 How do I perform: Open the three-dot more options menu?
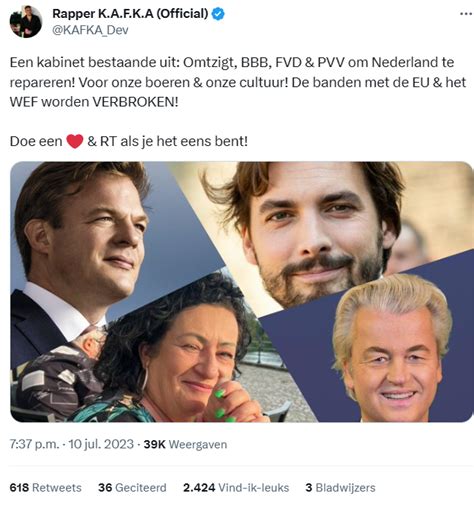(x=466, y=14)
